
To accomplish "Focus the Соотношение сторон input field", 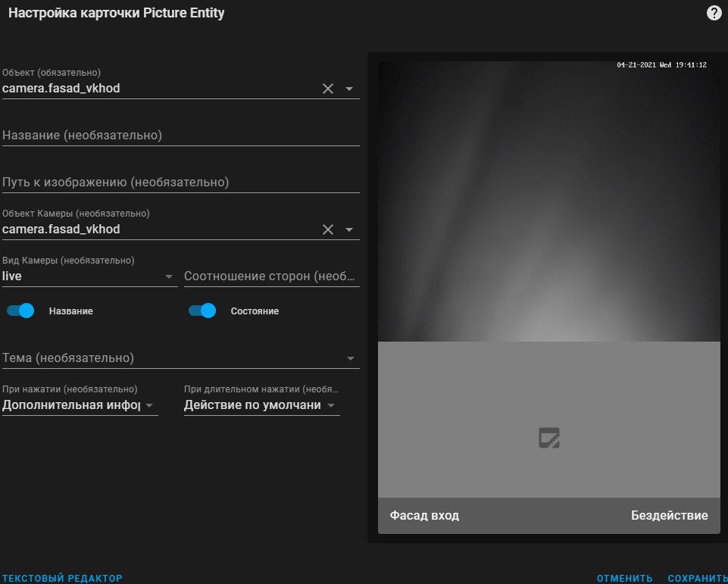I will [272, 276].
